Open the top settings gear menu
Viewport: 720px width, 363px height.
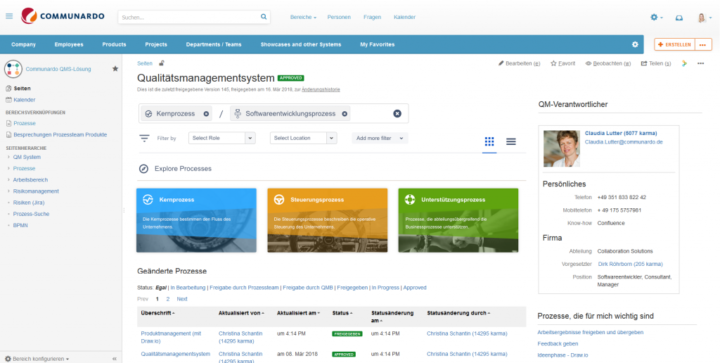pos(656,17)
